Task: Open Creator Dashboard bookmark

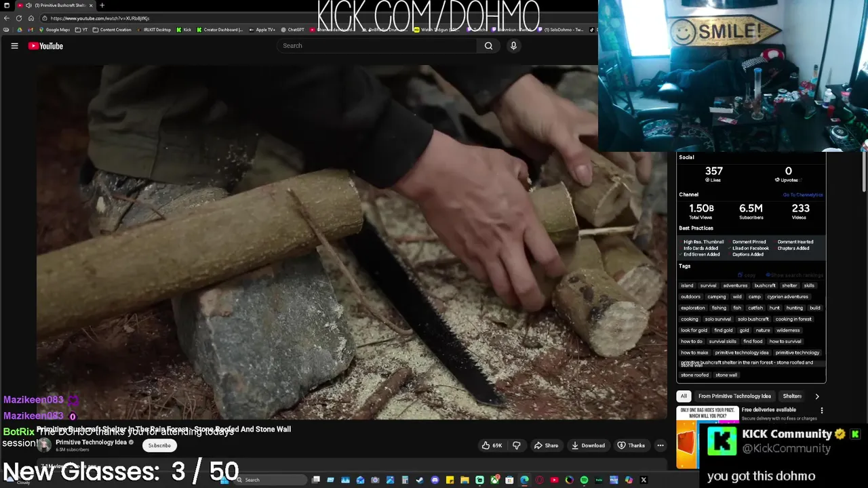Action: (x=220, y=30)
